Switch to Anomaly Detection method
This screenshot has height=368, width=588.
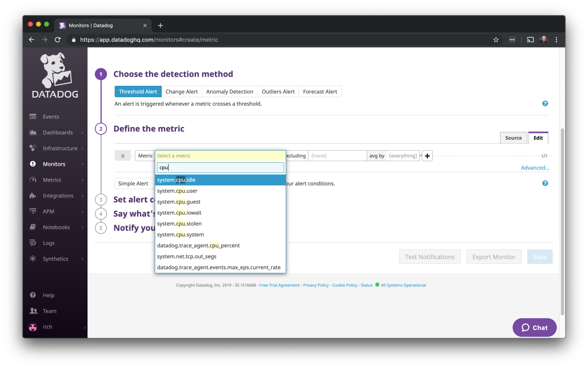point(229,91)
